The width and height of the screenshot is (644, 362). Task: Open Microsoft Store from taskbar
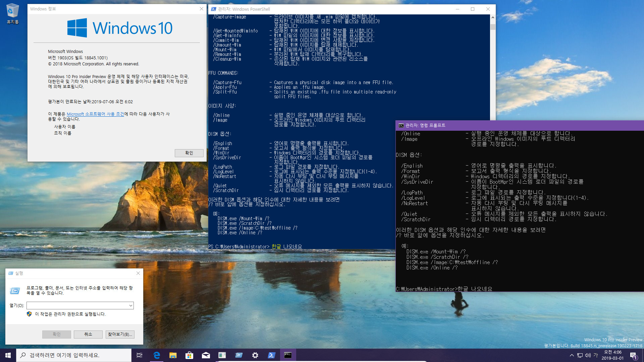[189, 355]
